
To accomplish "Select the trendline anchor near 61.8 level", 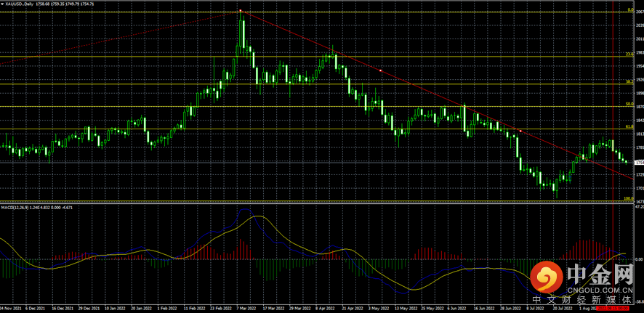I will [520, 131].
